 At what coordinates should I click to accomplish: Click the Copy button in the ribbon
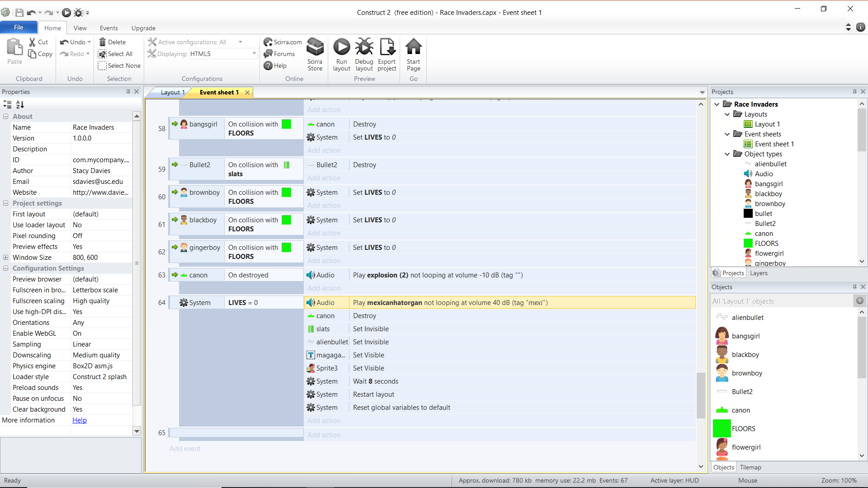[x=40, y=54]
